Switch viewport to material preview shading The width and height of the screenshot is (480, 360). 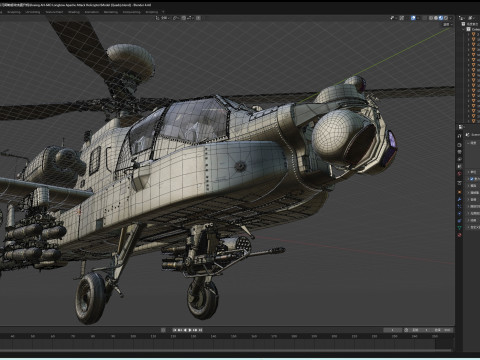441,18
